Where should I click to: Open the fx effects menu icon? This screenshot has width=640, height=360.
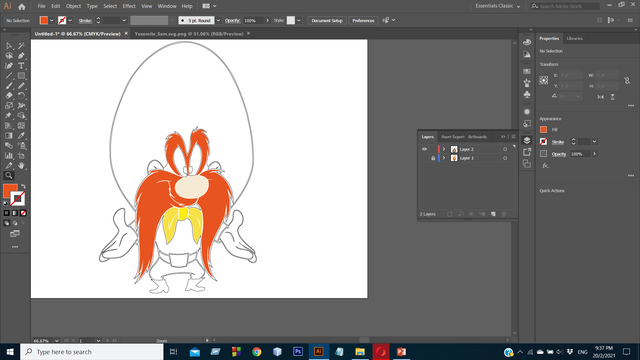(x=545, y=166)
